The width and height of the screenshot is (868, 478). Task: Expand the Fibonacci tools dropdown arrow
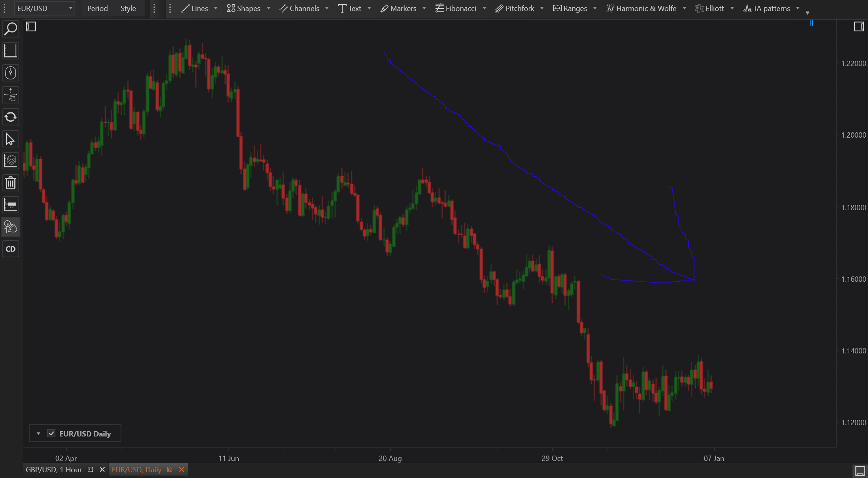pyautogui.click(x=484, y=8)
